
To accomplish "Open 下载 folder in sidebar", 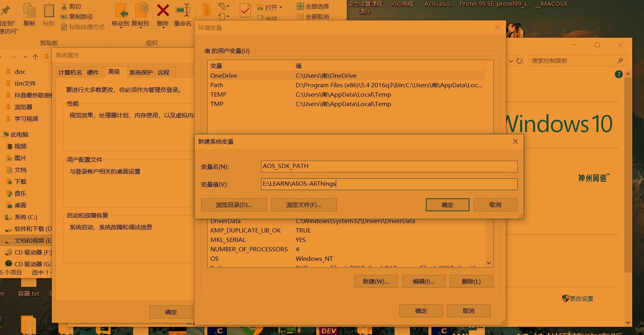I will pyautogui.click(x=20, y=181).
